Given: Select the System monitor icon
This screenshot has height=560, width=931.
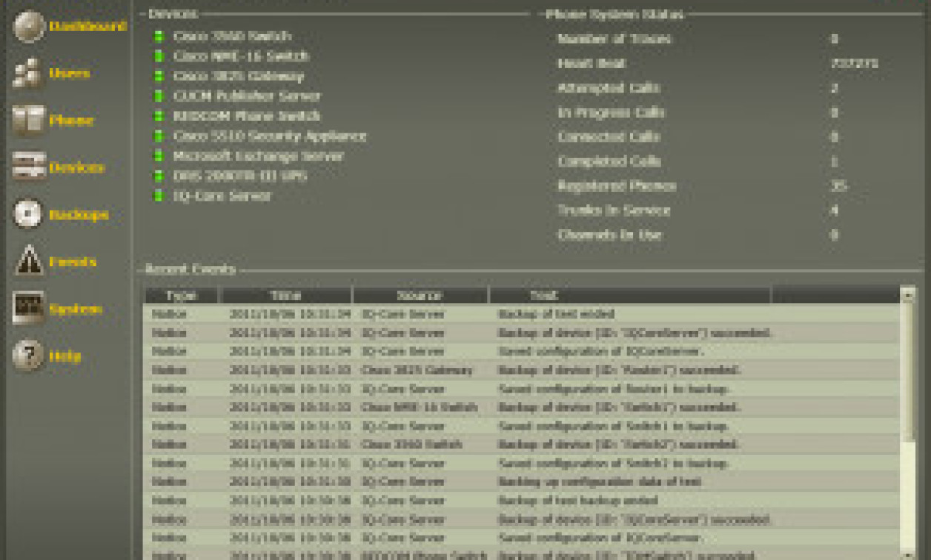Looking at the screenshot, I should [x=29, y=309].
